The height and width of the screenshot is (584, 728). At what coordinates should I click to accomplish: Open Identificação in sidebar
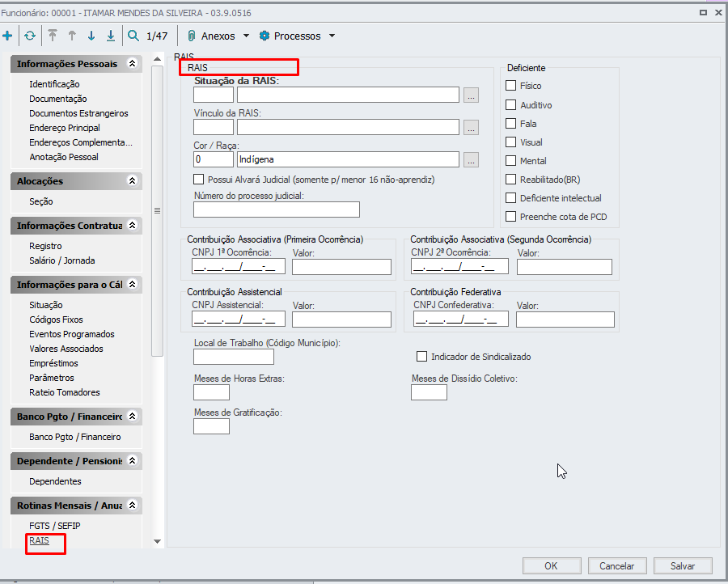[x=54, y=84]
